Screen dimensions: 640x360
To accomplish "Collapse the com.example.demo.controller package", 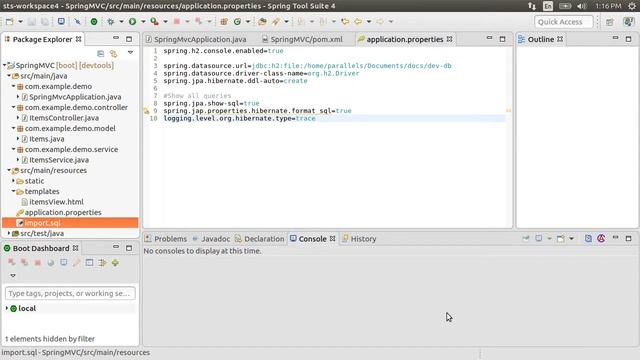I will tap(13, 107).
